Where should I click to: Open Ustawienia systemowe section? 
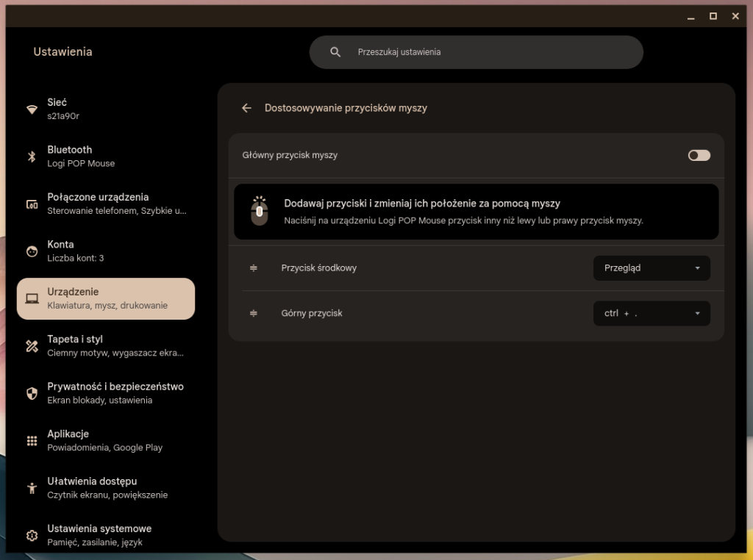(106, 536)
